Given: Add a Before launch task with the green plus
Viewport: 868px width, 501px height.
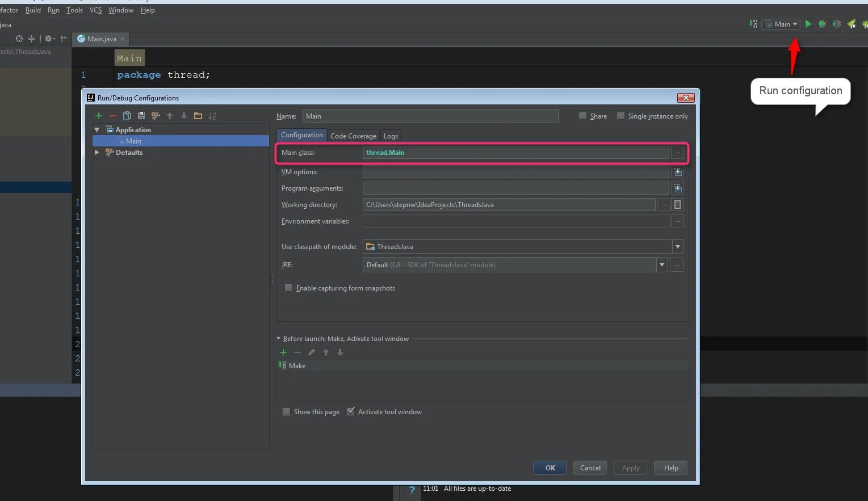Looking at the screenshot, I should pyautogui.click(x=283, y=352).
